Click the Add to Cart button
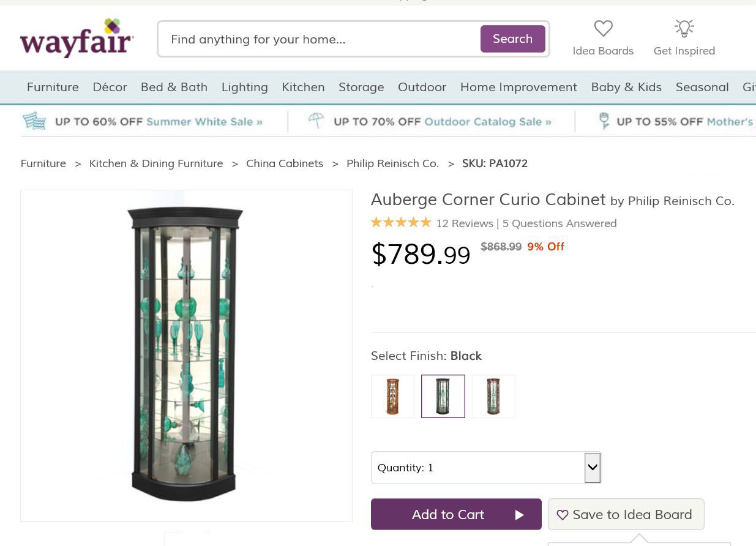 (x=456, y=514)
